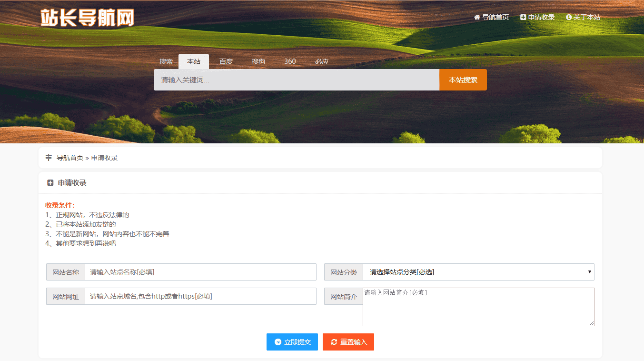This screenshot has width=644, height=361.
Task: Submit the form with 立即提交
Action: coord(292,342)
